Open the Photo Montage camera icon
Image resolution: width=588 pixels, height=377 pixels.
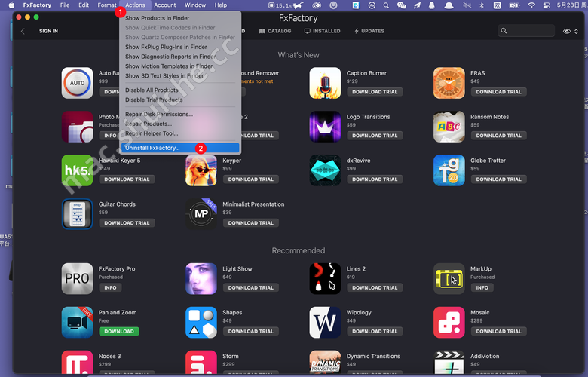pyautogui.click(x=77, y=127)
